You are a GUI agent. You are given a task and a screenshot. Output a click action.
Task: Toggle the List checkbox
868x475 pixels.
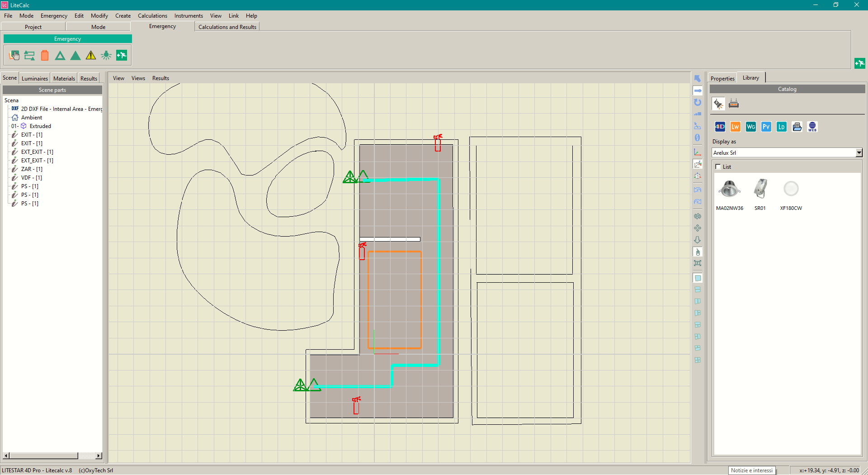pos(718,167)
